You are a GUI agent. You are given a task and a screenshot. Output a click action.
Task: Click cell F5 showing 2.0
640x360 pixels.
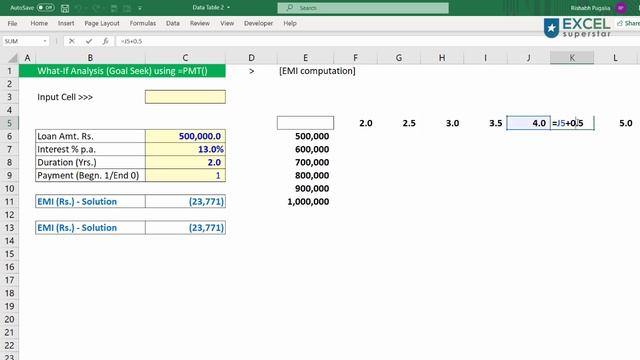pos(356,123)
